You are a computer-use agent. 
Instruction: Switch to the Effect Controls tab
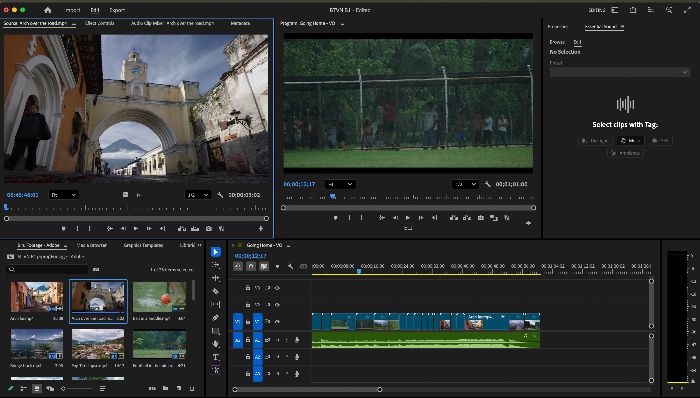click(100, 23)
